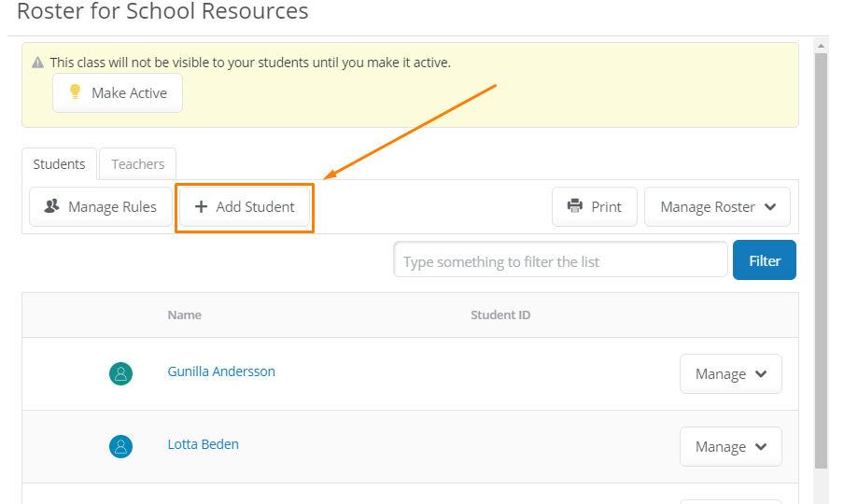Click the Name column header
The width and height of the screenshot is (844, 504).
[185, 315]
